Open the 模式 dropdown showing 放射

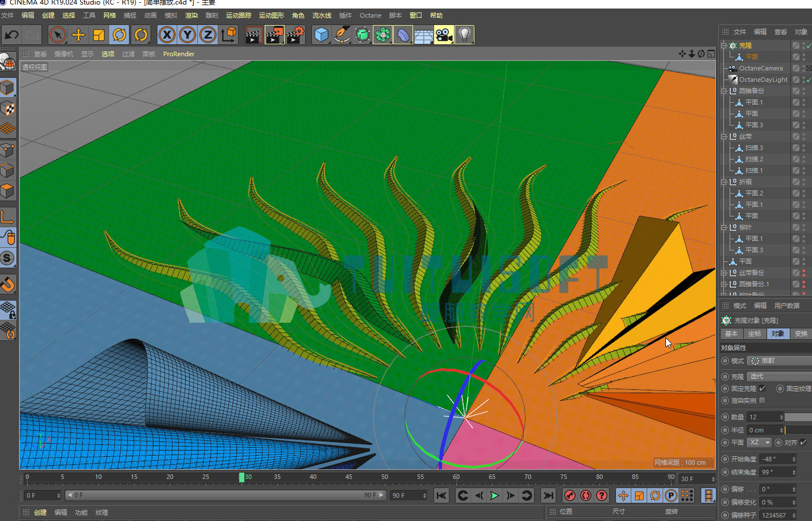pos(779,361)
